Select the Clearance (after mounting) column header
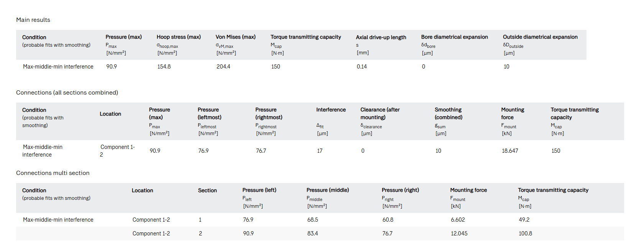 point(379,114)
